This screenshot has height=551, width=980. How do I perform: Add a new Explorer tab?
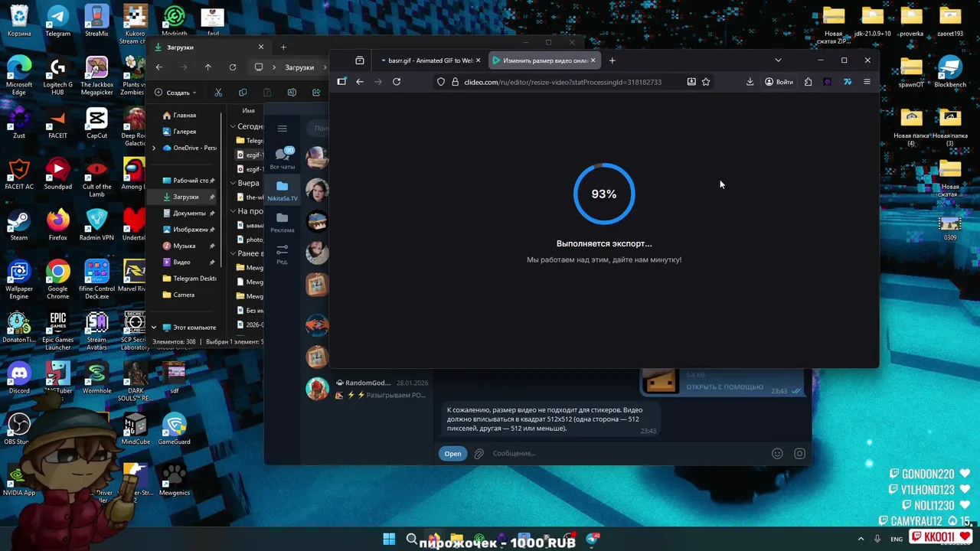click(283, 47)
